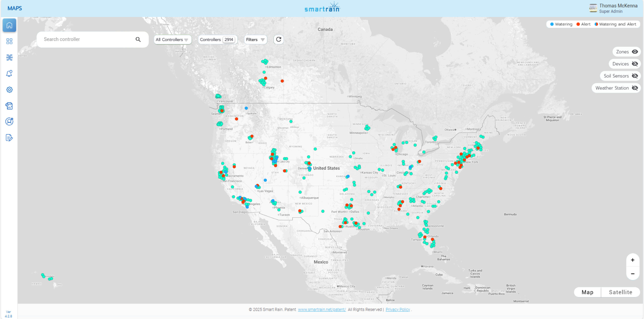Open the user management icon
This screenshot has width=644, height=319.
point(9,122)
